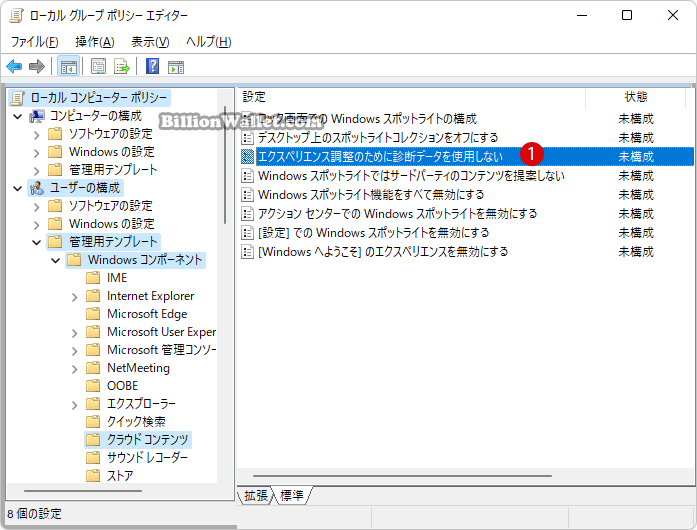Click the ユーザーの構成 user icon

pyautogui.click(x=37, y=188)
